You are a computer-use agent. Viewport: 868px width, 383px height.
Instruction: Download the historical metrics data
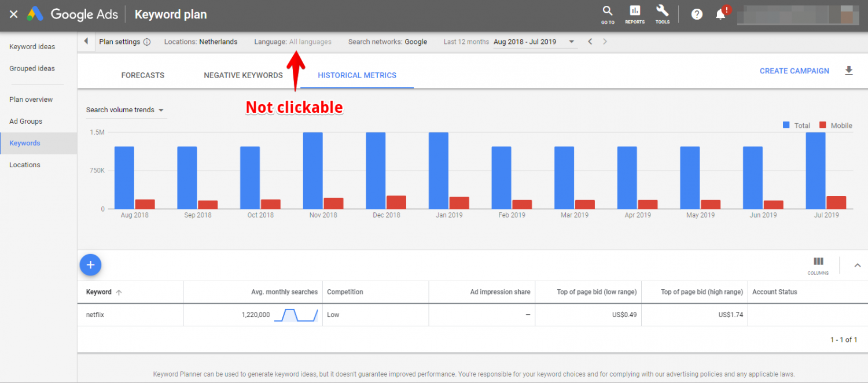coord(849,70)
